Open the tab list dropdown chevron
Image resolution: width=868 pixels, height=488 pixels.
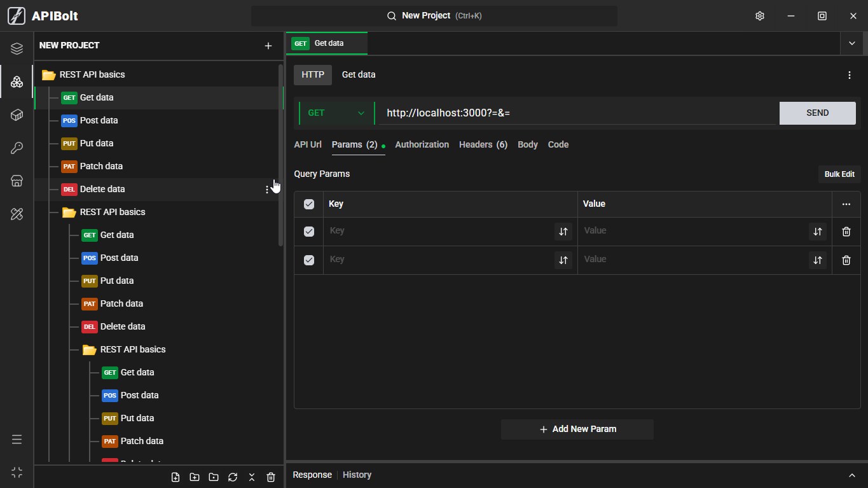click(852, 43)
